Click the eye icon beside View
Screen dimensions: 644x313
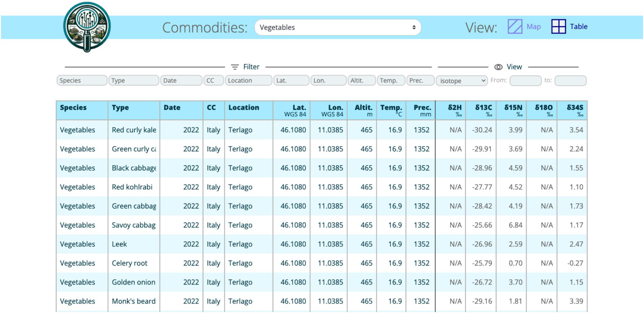(x=498, y=67)
